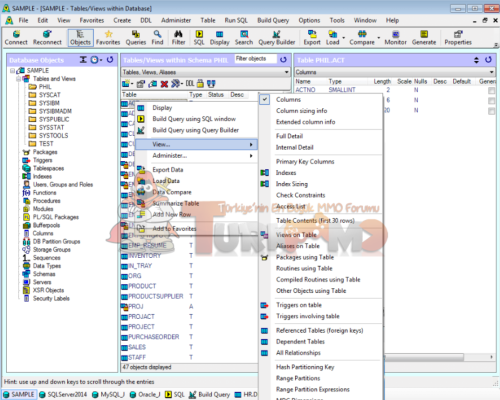Tick the second column row checkbox
The image size is (500, 400).
[491, 101]
